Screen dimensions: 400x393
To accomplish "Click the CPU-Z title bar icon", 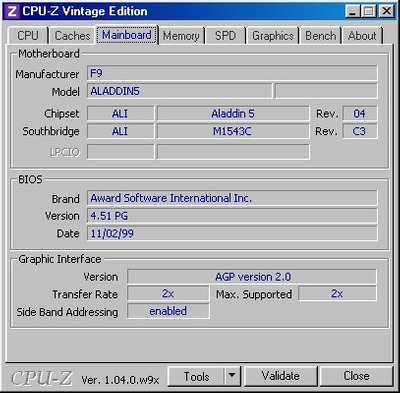I will (12, 11).
